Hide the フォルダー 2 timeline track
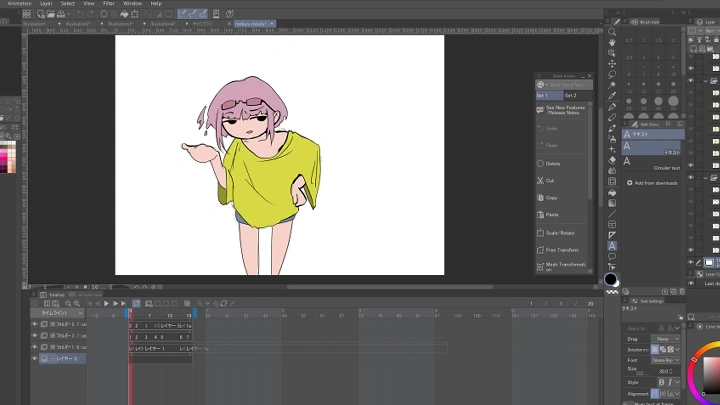 coord(34,324)
